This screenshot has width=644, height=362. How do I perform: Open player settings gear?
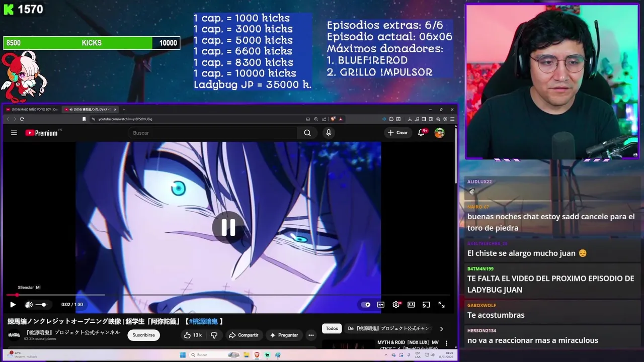(x=396, y=305)
